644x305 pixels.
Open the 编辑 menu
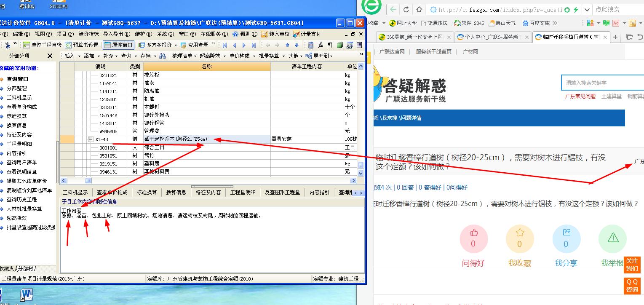pyautogui.click(x=21, y=34)
